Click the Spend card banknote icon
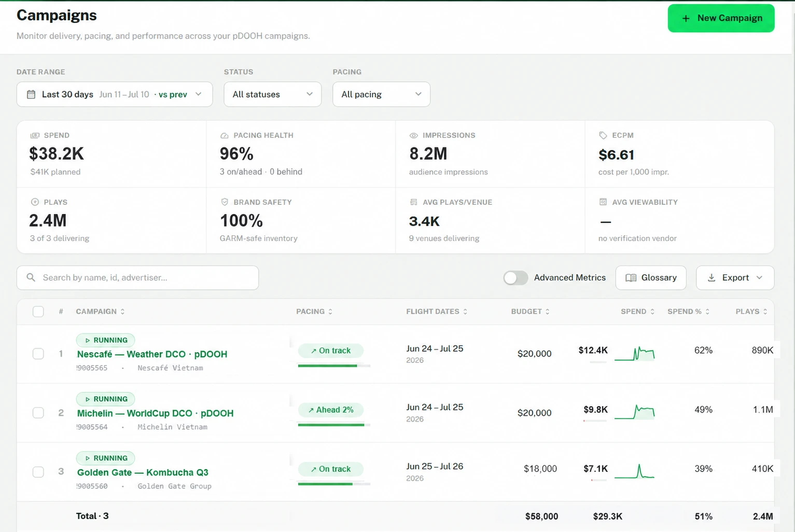 (35, 135)
